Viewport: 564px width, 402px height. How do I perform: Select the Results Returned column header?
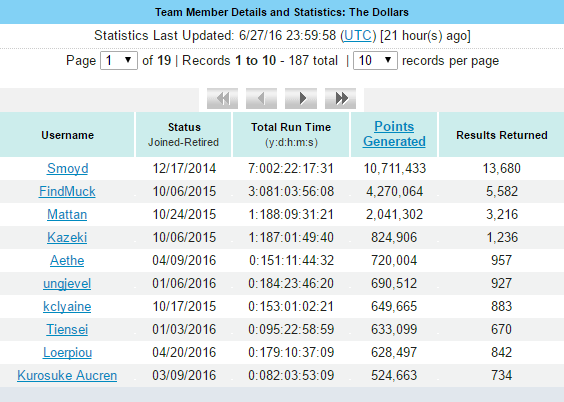[x=502, y=135]
